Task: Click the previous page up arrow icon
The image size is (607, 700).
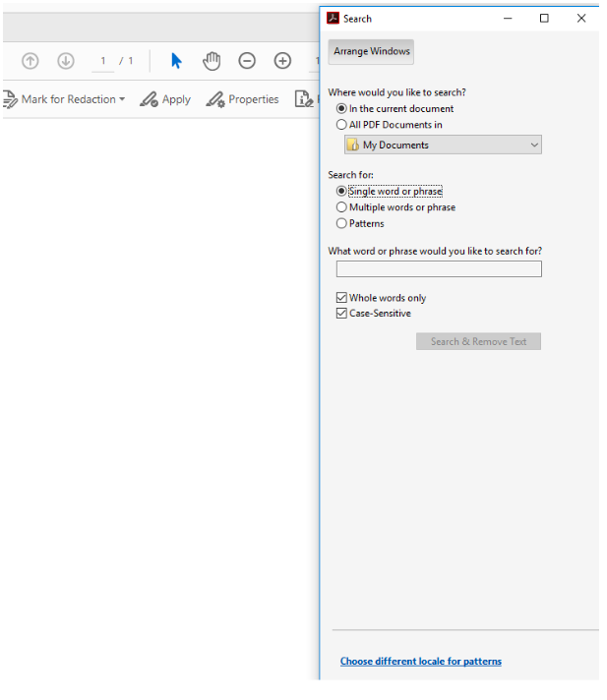Action: [x=30, y=61]
